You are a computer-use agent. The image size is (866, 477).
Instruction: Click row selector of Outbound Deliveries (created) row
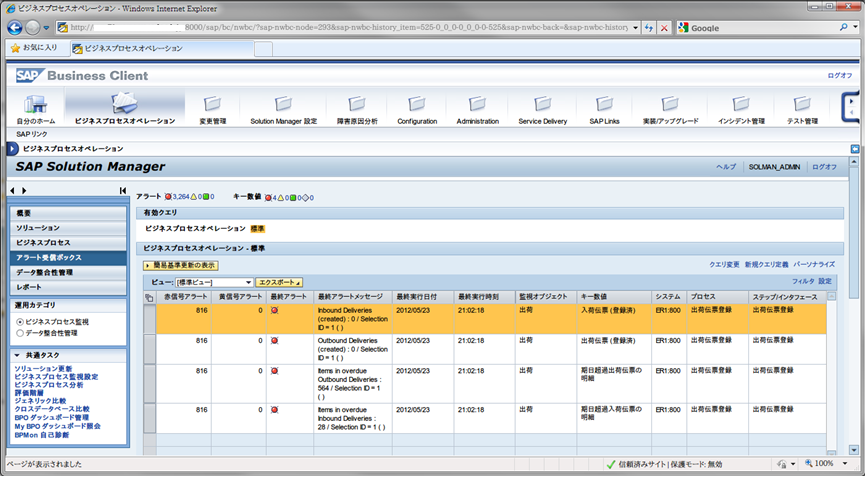pyautogui.click(x=150, y=349)
